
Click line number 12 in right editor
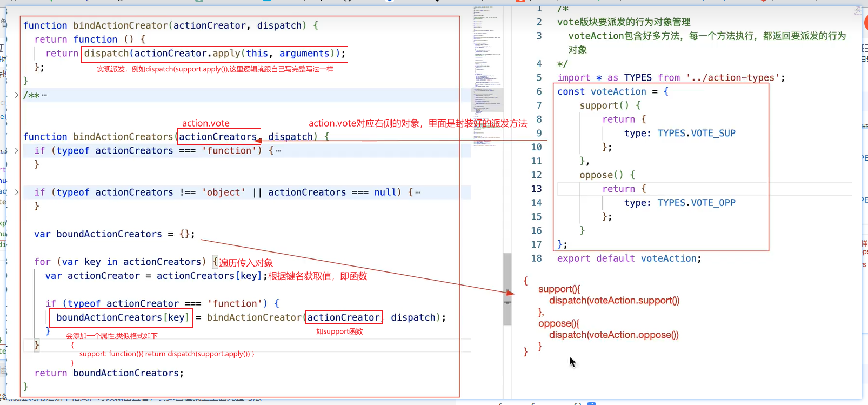point(536,175)
